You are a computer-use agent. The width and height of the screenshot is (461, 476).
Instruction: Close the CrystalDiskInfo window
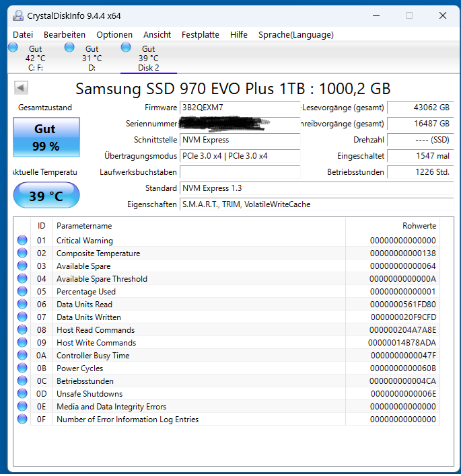pos(443,15)
